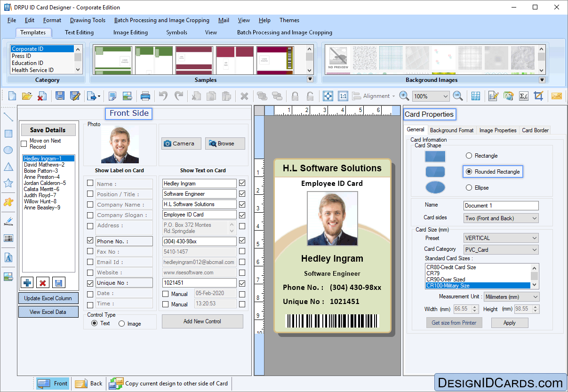
Task: Click the Browse photo button
Action: [225, 144]
